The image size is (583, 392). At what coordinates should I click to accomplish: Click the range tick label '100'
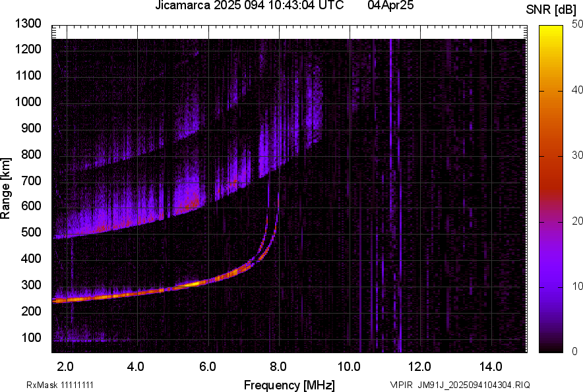pyautogui.click(x=31, y=337)
